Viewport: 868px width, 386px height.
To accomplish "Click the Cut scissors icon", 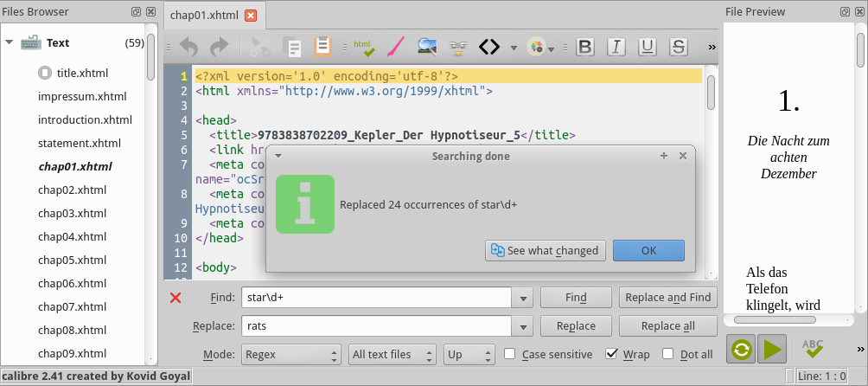I will [260, 47].
